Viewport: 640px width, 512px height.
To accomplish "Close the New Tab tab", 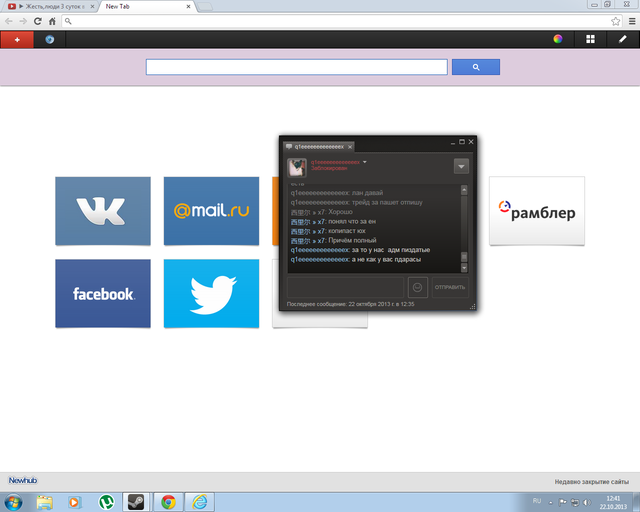I will [188, 7].
